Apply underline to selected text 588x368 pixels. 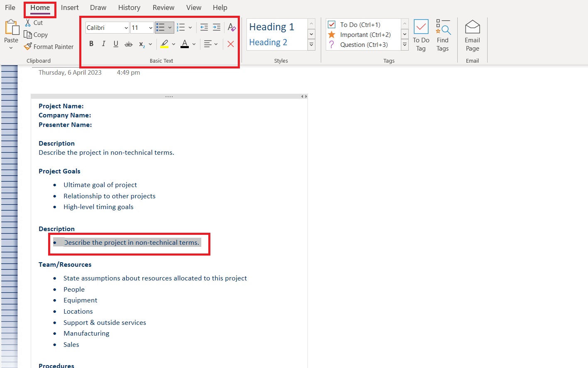click(x=115, y=44)
